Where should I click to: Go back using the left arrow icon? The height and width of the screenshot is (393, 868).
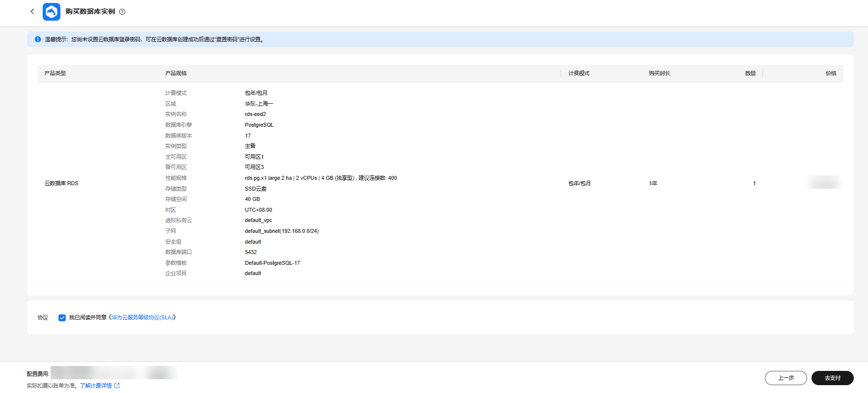click(32, 11)
